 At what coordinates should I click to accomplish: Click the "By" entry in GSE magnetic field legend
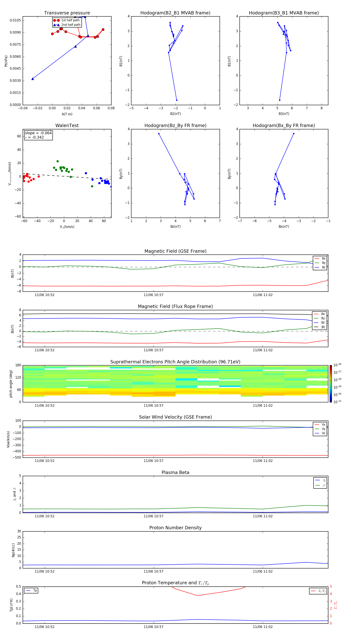coord(320,263)
